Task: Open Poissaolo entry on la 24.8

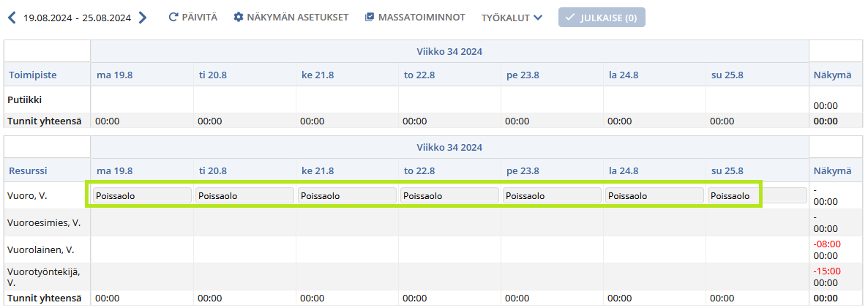Action: pos(654,195)
